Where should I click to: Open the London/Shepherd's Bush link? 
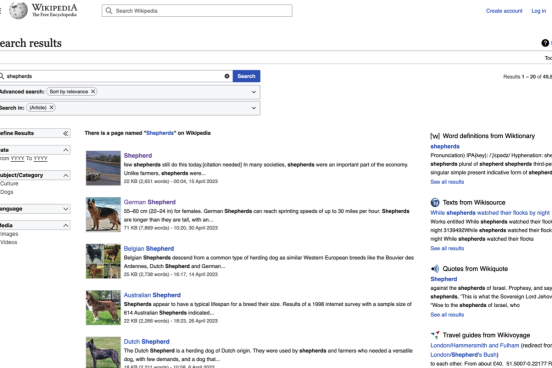[464, 355]
